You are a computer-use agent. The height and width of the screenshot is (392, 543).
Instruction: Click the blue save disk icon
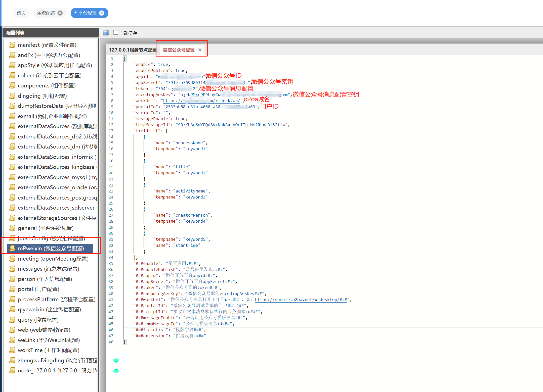pos(106,33)
